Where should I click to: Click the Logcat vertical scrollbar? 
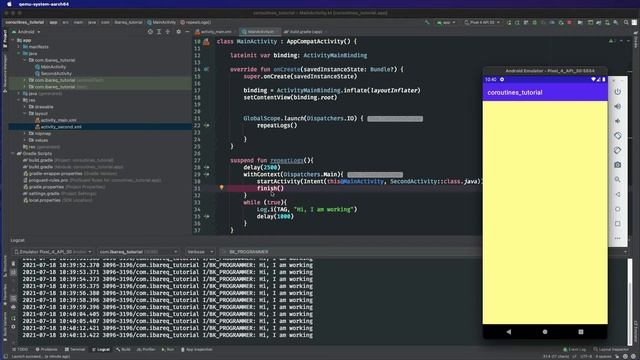coord(630,301)
